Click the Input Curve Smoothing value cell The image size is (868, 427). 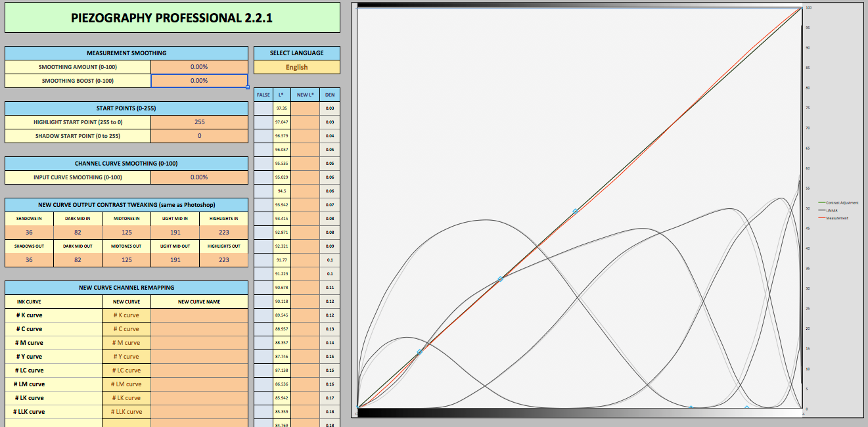coord(199,177)
